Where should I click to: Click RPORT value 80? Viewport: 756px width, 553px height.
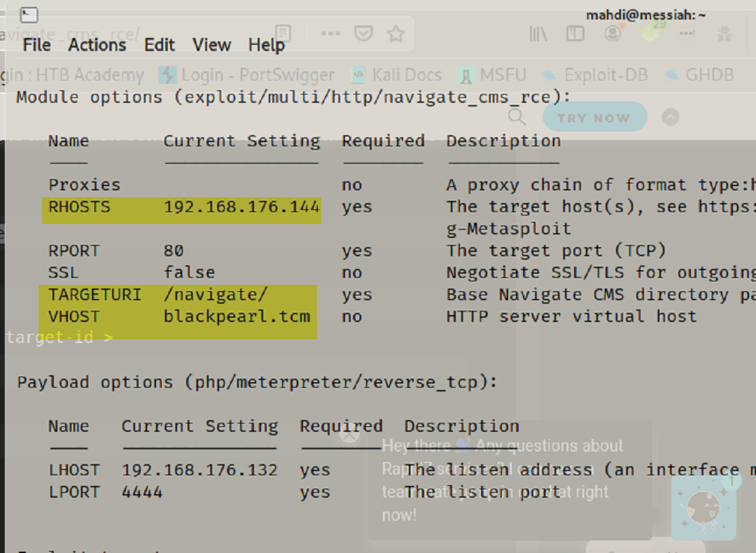(174, 251)
